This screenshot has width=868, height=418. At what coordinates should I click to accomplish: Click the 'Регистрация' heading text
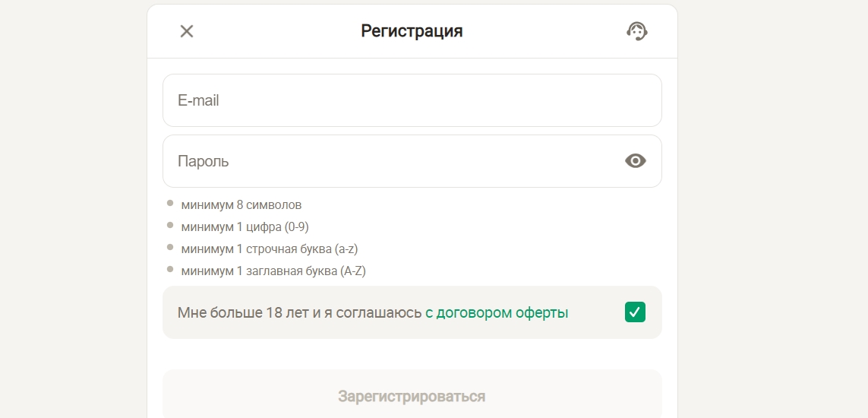[x=412, y=31]
